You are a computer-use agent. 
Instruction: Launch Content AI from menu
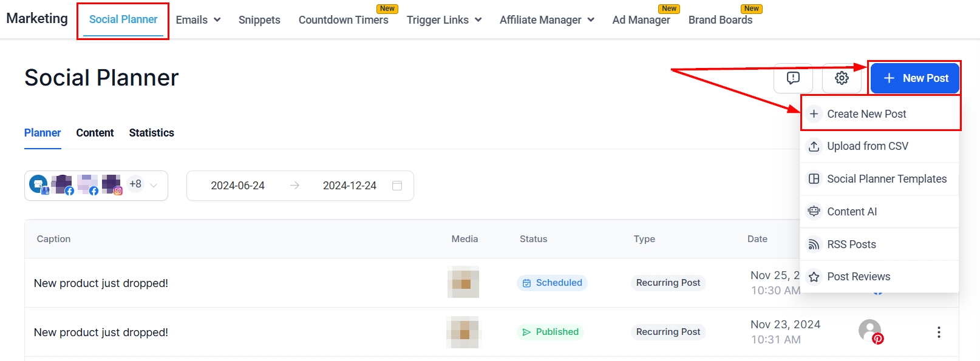tap(851, 212)
